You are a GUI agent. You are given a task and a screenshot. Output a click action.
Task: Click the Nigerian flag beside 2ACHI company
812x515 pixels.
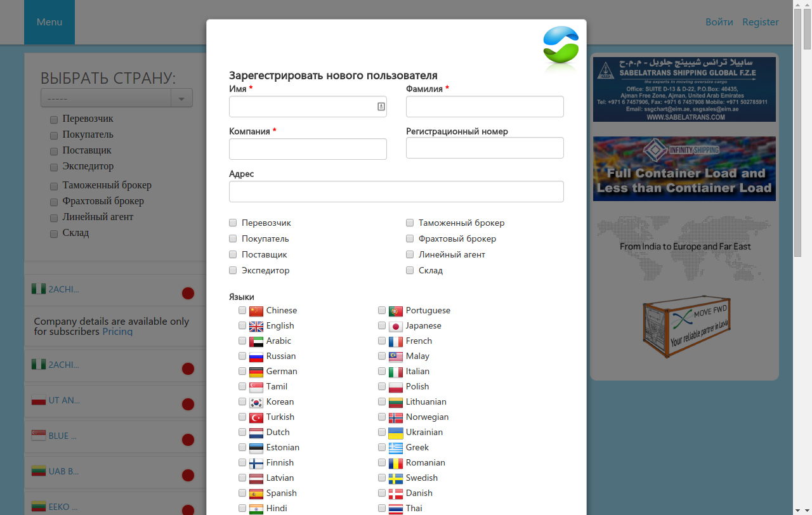coord(38,289)
